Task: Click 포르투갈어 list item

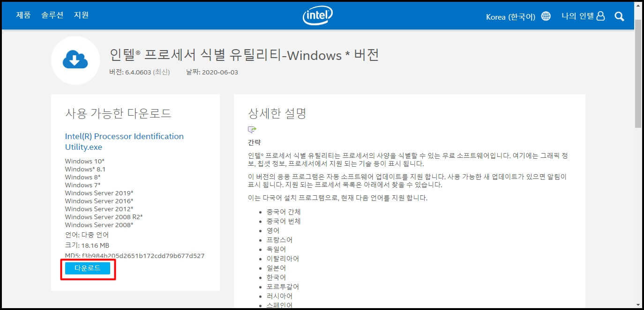Action: tap(282, 287)
